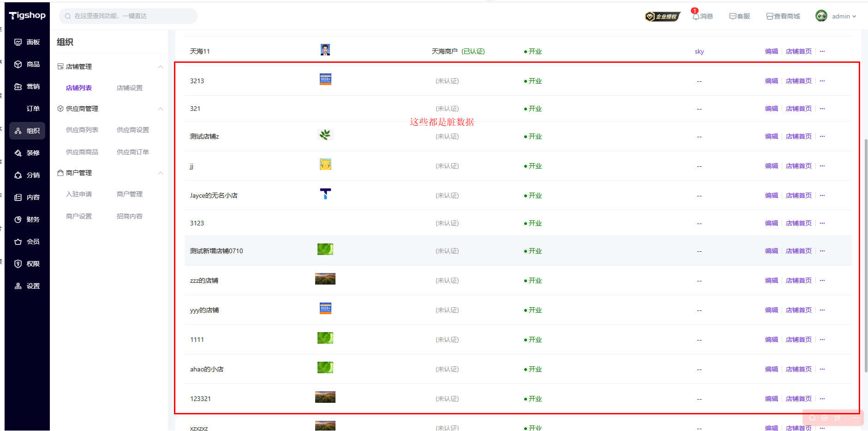Screen dimensions: 868x431
Task: Open the 营销 marketing sidebar icon
Action: click(18, 86)
